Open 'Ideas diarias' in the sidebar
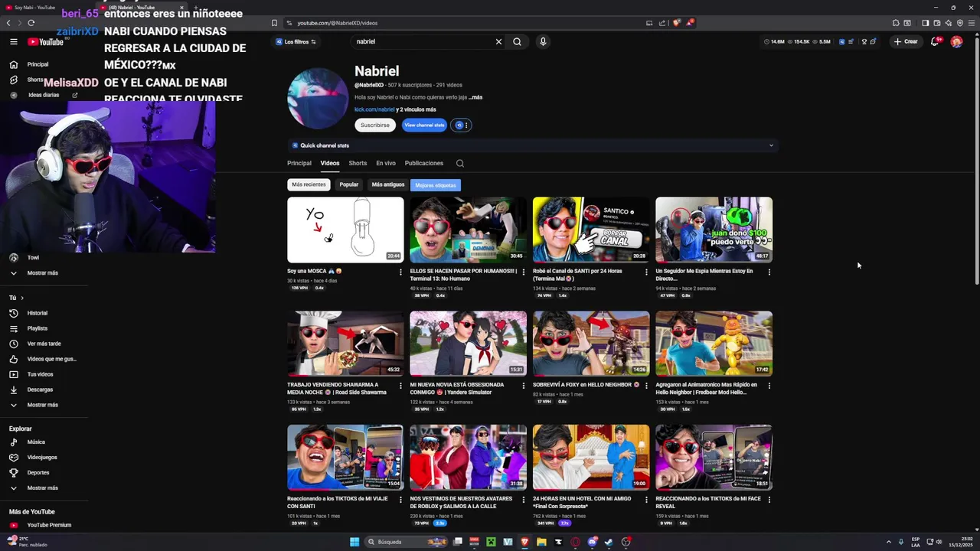Screen dimensions: 980x551 pyautogui.click(x=44, y=95)
